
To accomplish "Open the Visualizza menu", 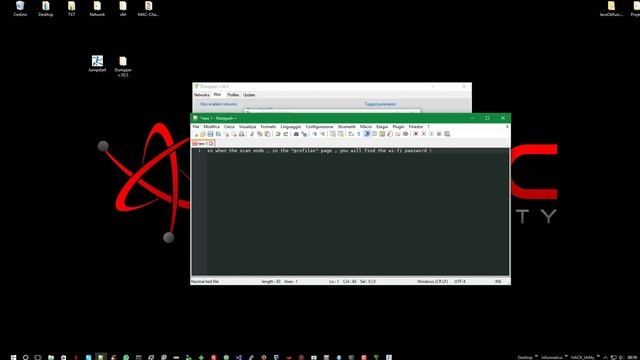I will click(x=247, y=127).
